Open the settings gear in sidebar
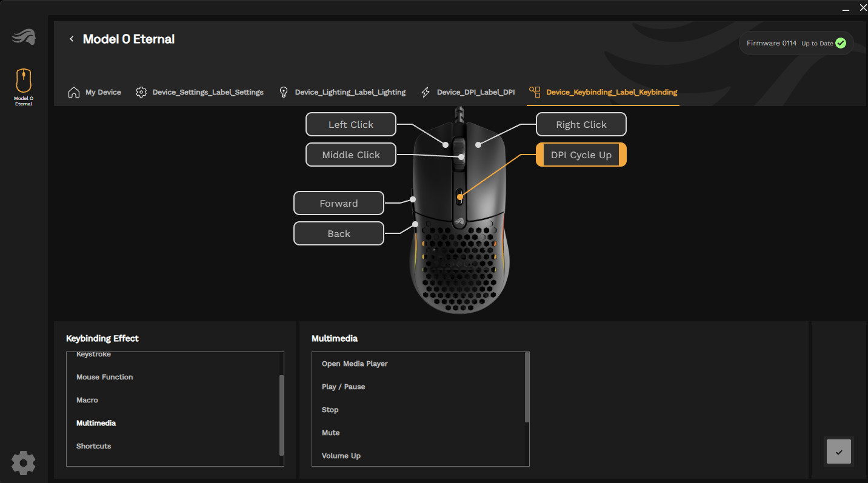The image size is (868, 483). [24, 463]
